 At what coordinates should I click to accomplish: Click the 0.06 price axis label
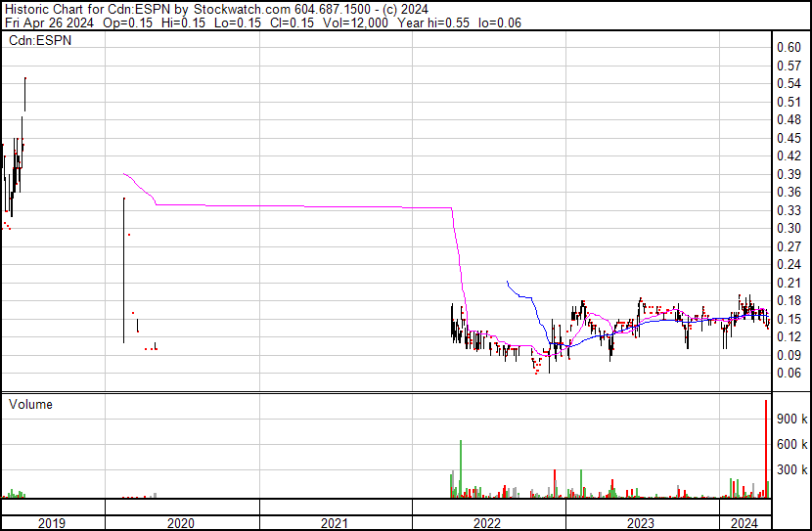point(789,374)
